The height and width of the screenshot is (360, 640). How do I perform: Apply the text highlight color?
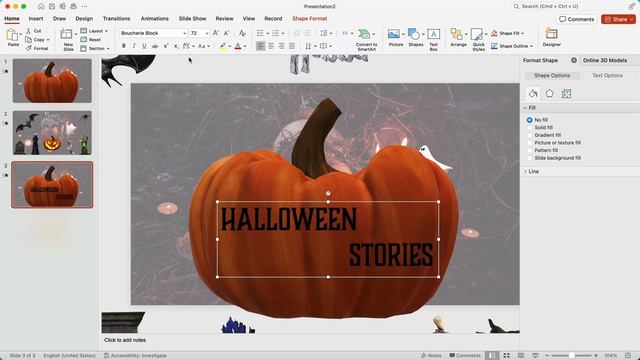tap(223, 46)
